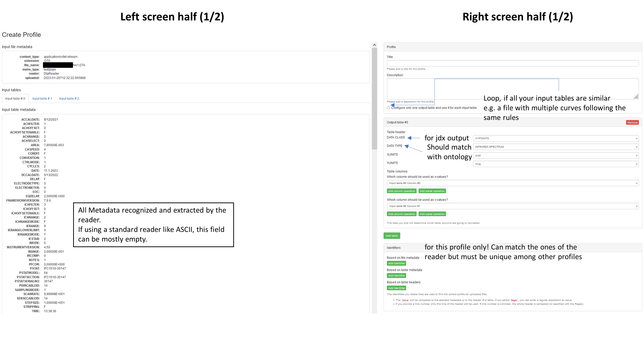Select Input table #2 tab
The image size is (644, 362).
pyautogui.click(x=69, y=98)
